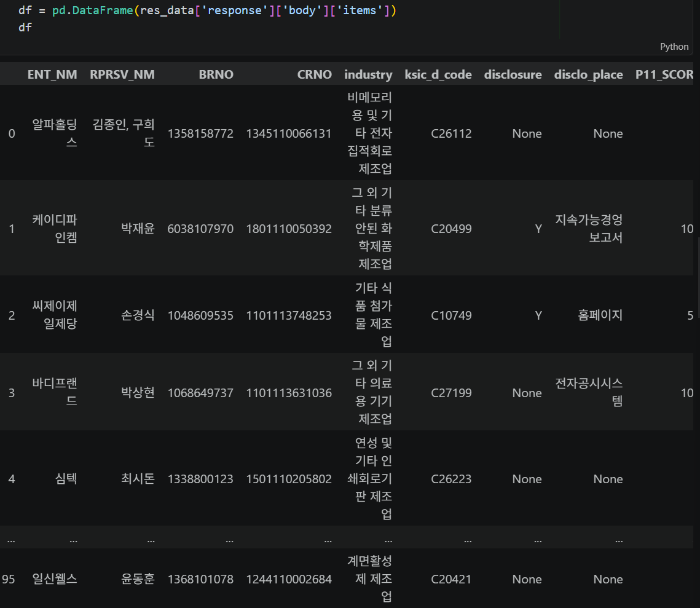Image resolution: width=700 pixels, height=608 pixels.
Task: Select company name 씨제이제일제당
Action: click(x=55, y=315)
